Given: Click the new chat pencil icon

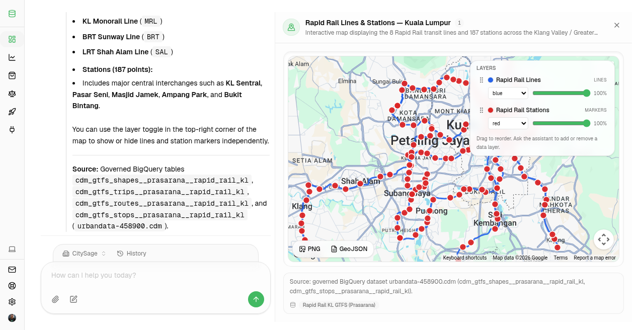Looking at the screenshot, I should (73, 299).
